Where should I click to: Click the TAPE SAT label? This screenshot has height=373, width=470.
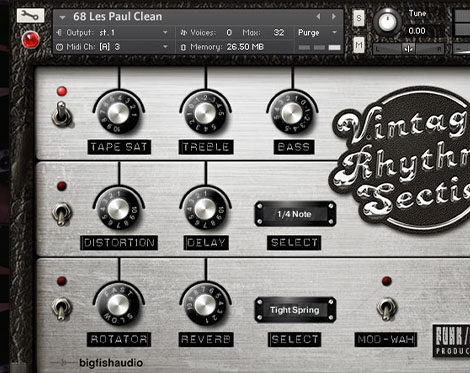point(119,147)
